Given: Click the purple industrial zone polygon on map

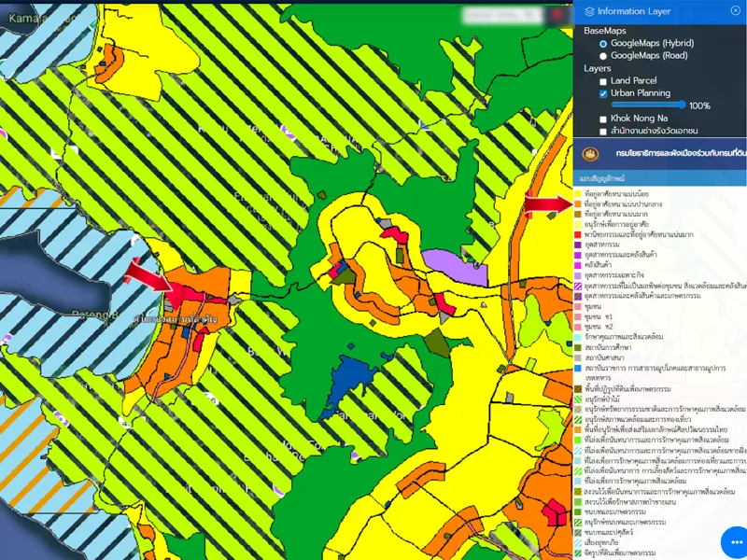Looking at the screenshot, I should click(x=453, y=265).
